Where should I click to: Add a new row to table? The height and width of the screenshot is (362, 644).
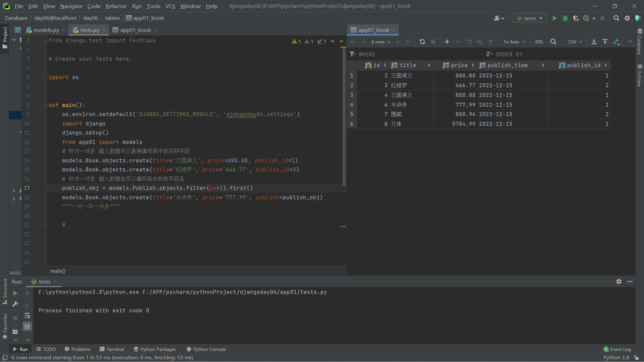[x=447, y=42]
